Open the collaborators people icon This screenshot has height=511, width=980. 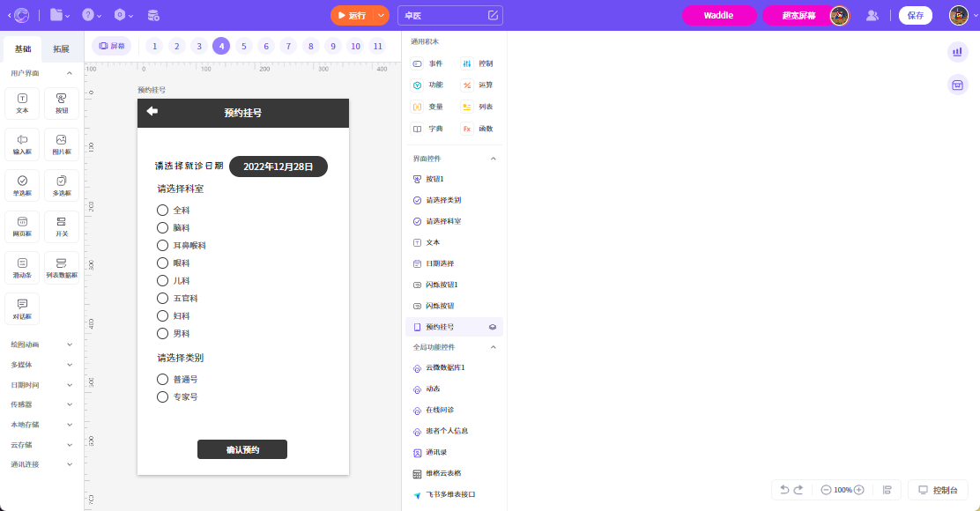click(x=872, y=16)
